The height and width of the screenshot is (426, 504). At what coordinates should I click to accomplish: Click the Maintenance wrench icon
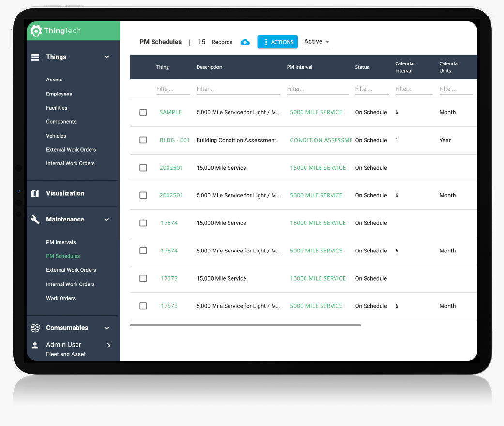point(35,220)
